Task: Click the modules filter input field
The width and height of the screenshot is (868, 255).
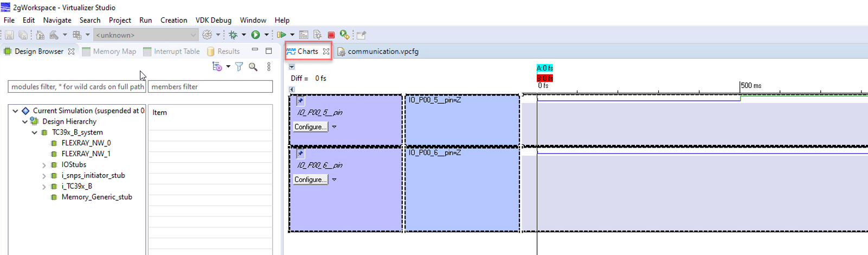Action: (77, 87)
